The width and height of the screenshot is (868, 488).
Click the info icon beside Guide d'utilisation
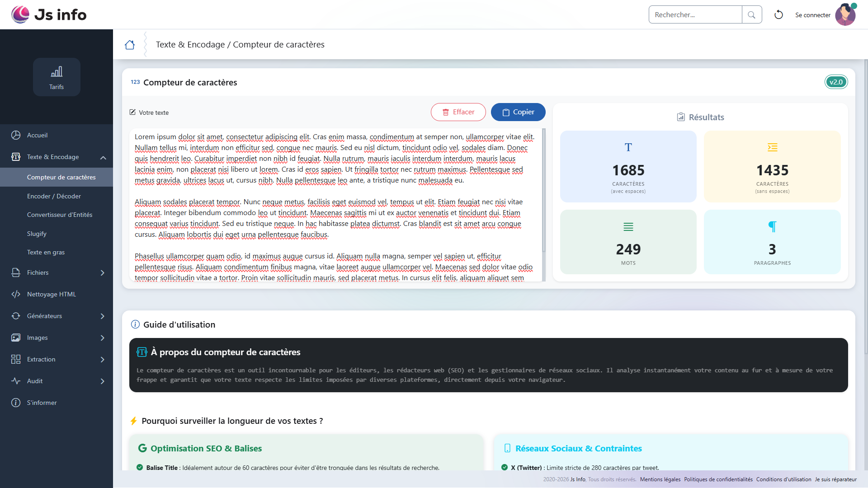point(135,324)
